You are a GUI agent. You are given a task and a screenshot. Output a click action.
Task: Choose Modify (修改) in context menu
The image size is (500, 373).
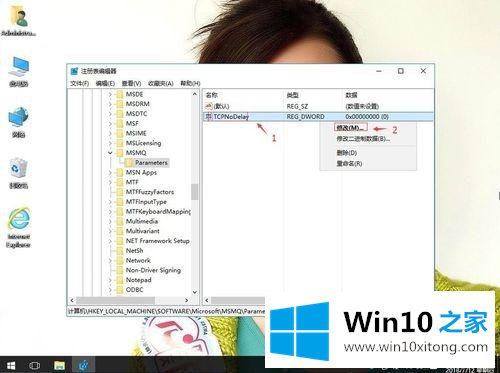[350, 128]
